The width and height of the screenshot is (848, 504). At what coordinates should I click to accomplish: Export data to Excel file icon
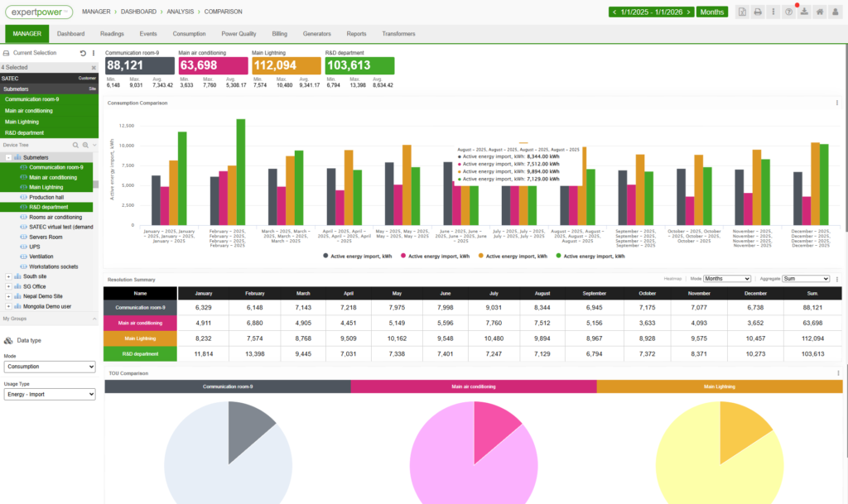click(743, 12)
